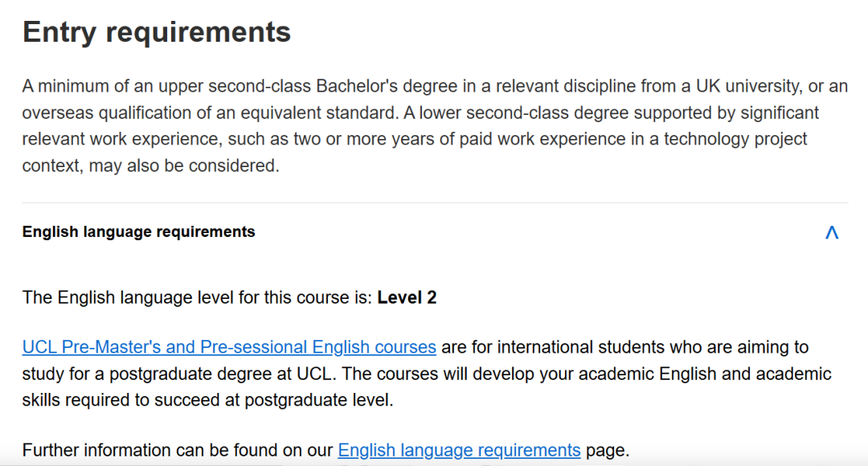Collapse the English language requirements chevron
This screenshot has height=466, width=868.
[832, 232]
